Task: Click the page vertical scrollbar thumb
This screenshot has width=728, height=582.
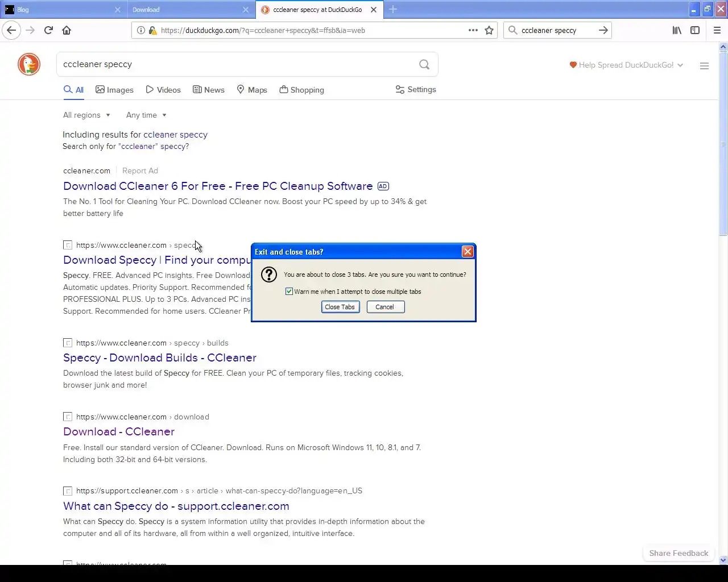Action: pos(723,144)
